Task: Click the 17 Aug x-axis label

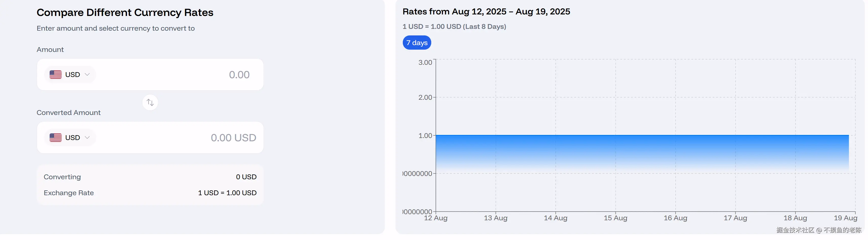Action: point(735,218)
